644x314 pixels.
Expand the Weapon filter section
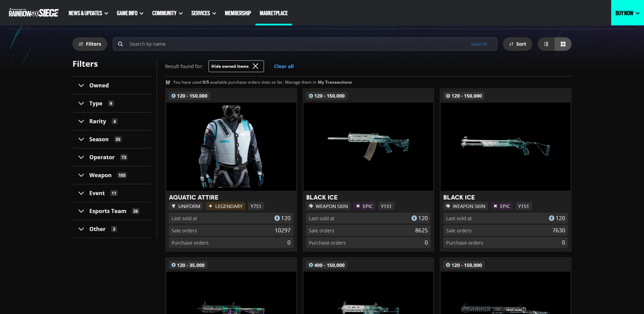(x=112, y=175)
